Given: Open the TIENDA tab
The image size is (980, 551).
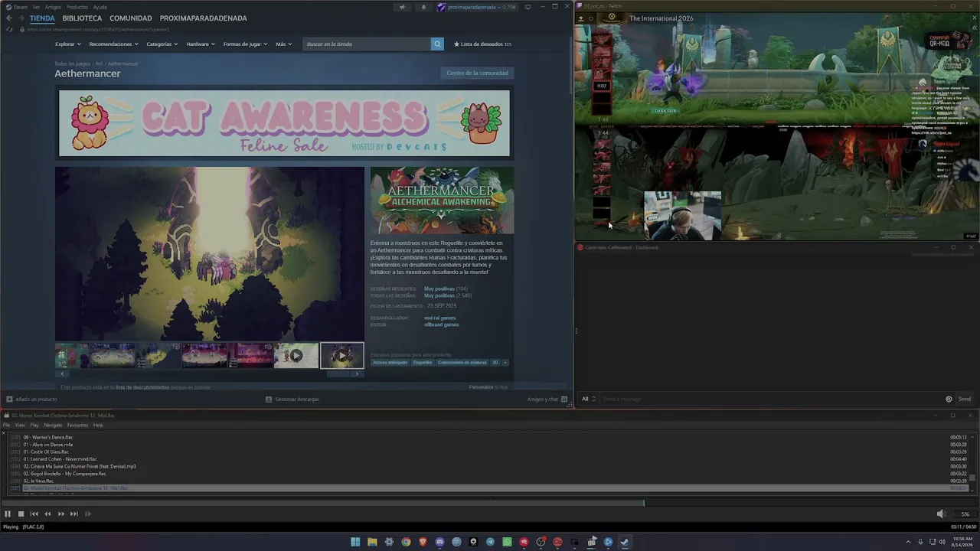Looking at the screenshot, I should [42, 18].
